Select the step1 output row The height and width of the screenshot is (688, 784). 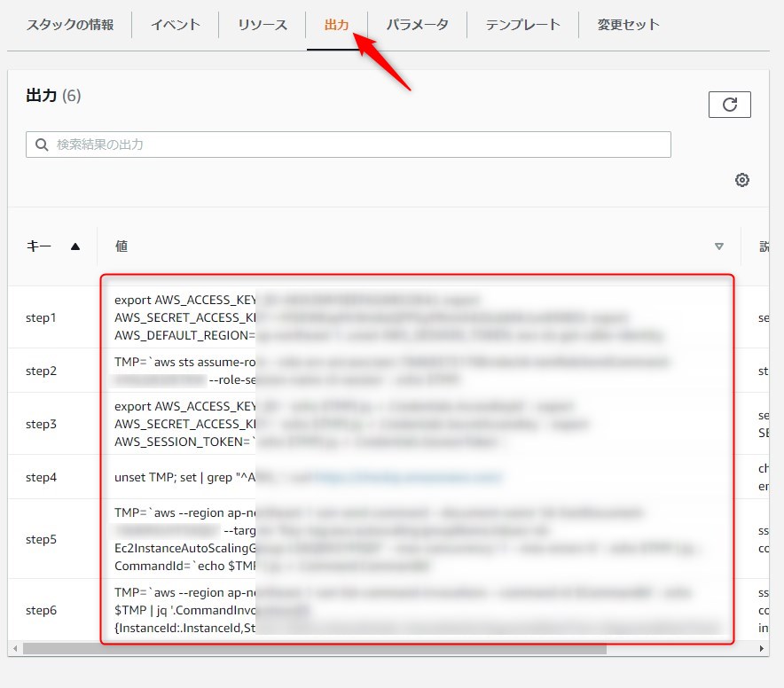point(42,317)
